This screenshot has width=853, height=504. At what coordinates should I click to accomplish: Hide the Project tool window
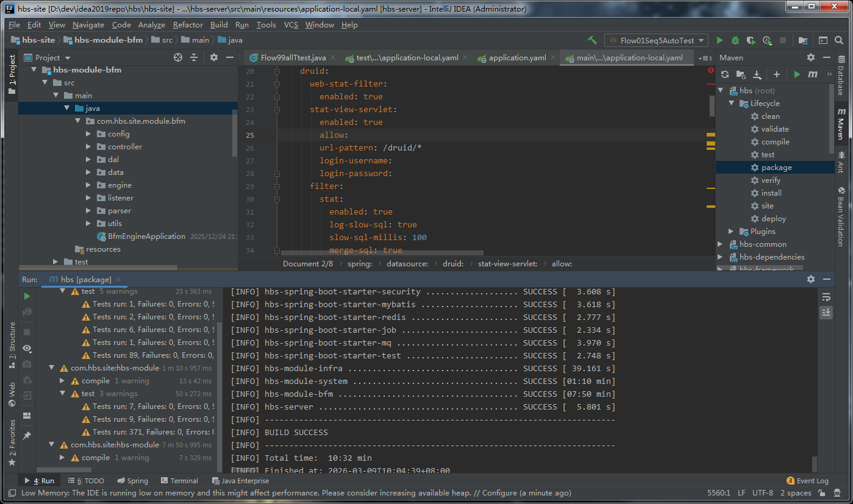[x=230, y=57]
